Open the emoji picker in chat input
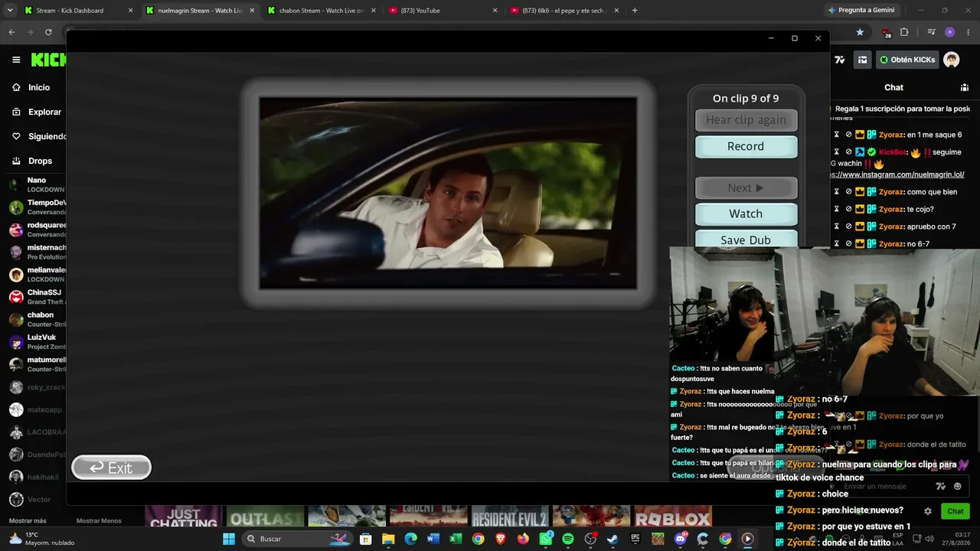Image resolution: width=980 pixels, height=551 pixels. point(958,486)
